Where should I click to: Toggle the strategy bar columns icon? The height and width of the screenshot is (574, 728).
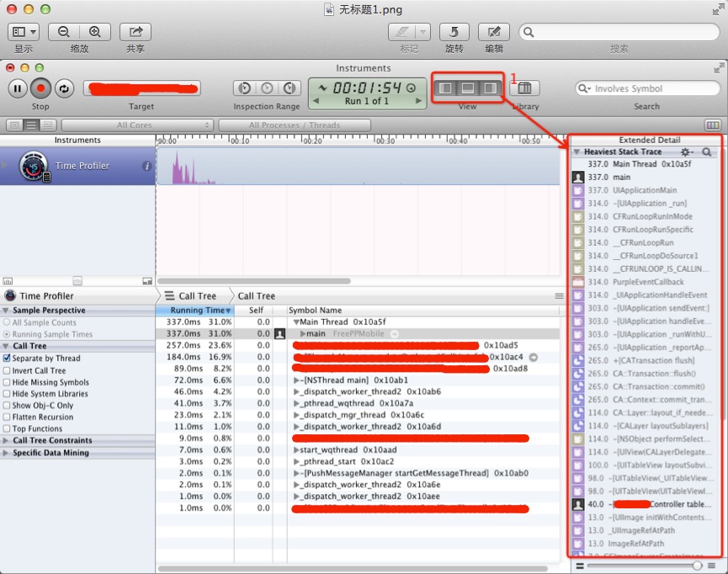coord(713,125)
